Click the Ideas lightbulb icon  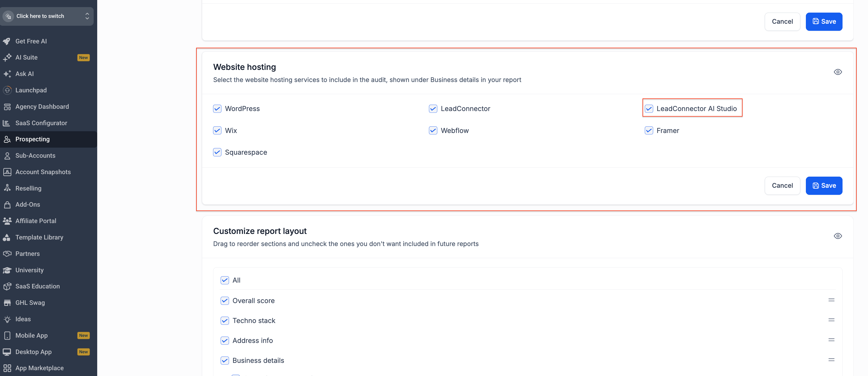(7, 319)
